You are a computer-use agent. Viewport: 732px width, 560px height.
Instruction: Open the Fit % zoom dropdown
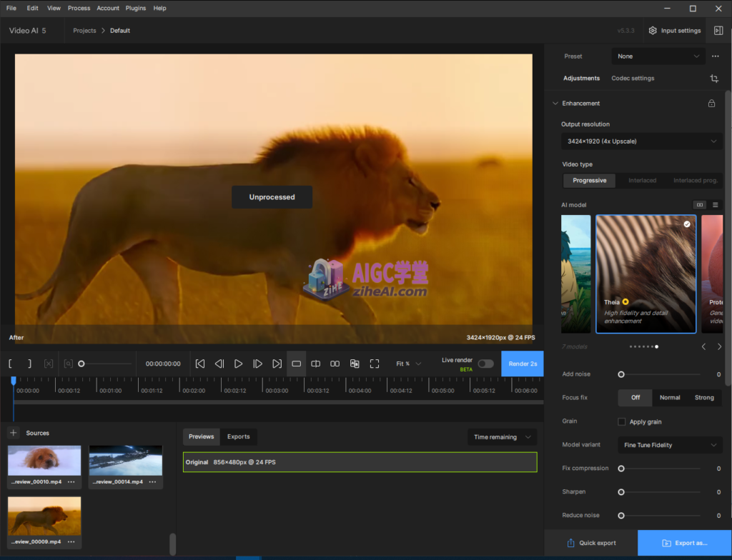[408, 364]
